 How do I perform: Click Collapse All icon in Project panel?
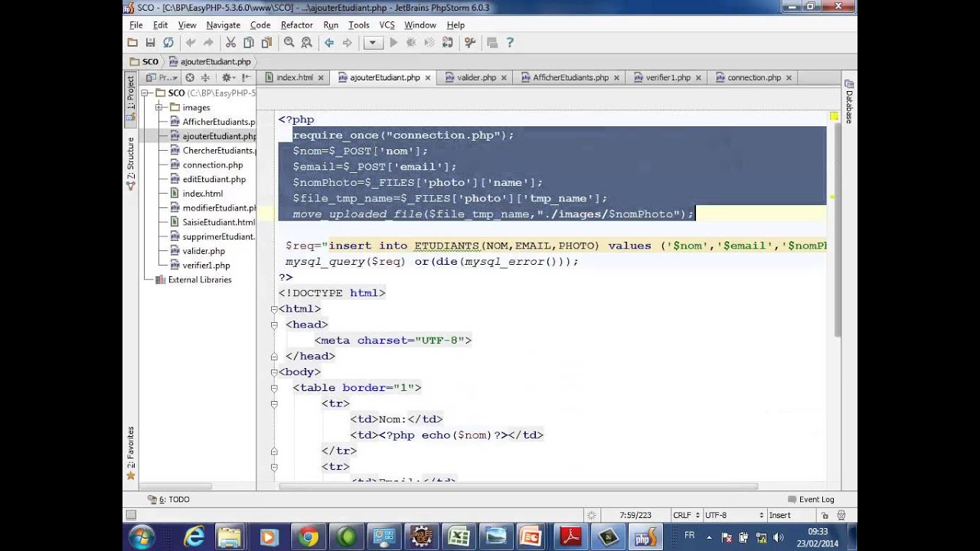pyautogui.click(x=205, y=77)
